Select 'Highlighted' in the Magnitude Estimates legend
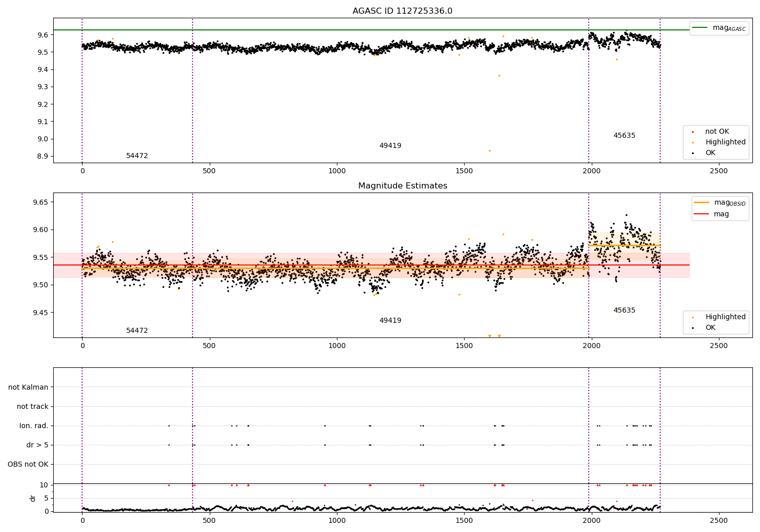Image resolution: width=760 pixels, height=532 pixels. click(x=726, y=317)
